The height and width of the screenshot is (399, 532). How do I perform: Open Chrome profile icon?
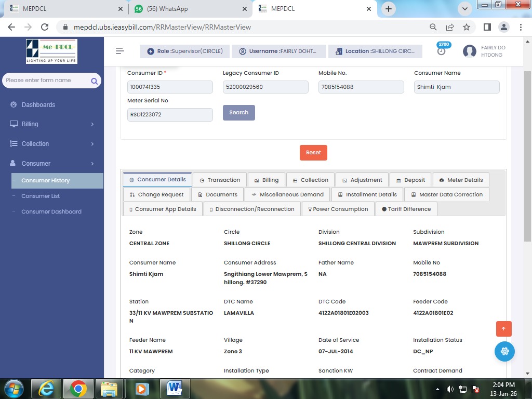pos(504,27)
